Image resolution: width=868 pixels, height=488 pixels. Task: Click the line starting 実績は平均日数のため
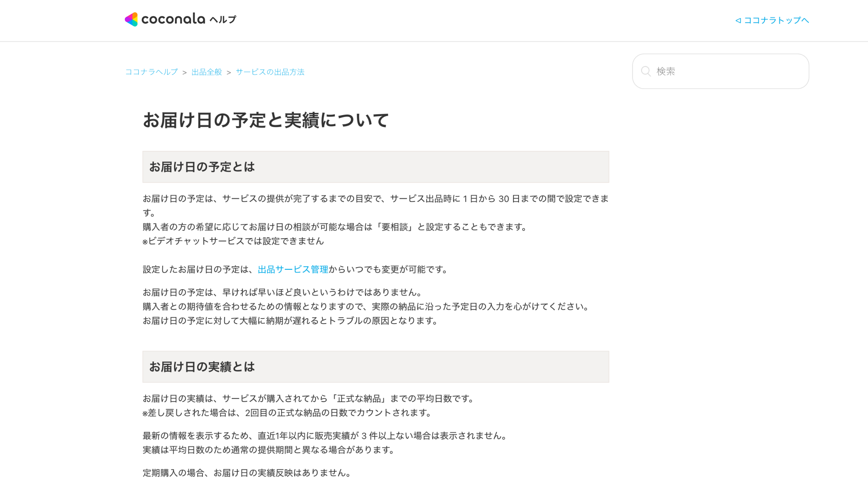pos(269,450)
